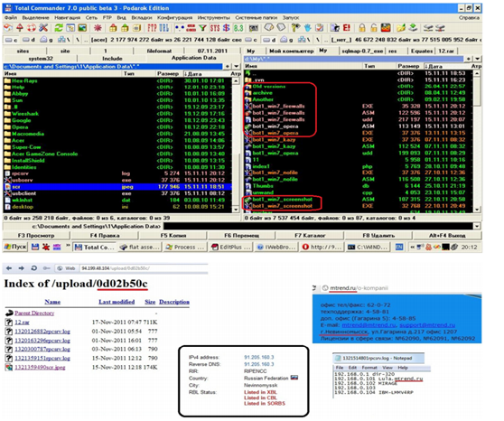Image resolution: width=504 pixels, height=421 pixels.
Task: Open the Навигация menu
Action: pos(67,18)
